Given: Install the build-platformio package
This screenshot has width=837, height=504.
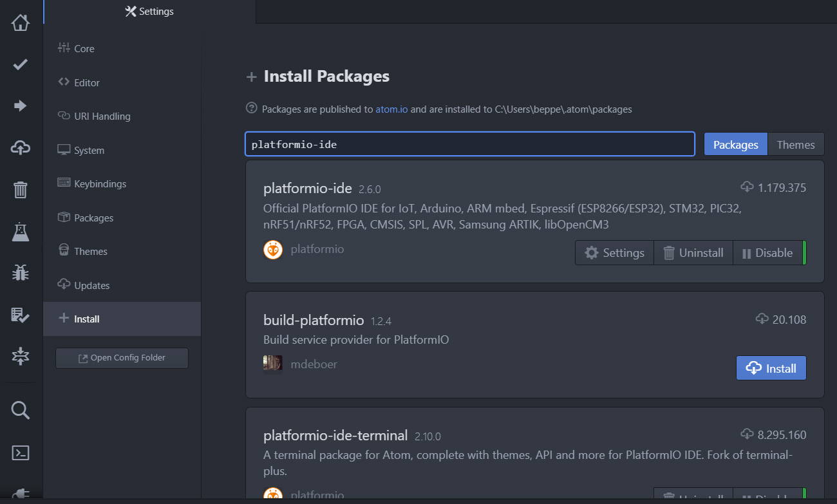Looking at the screenshot, I should [771, 368].
